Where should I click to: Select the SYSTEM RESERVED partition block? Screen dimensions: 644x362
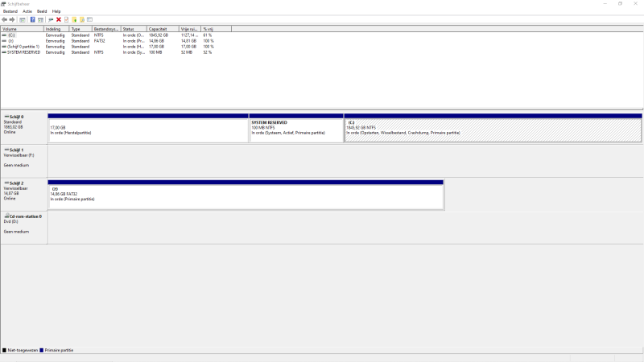pyautogui.click(x=296, y=128)
